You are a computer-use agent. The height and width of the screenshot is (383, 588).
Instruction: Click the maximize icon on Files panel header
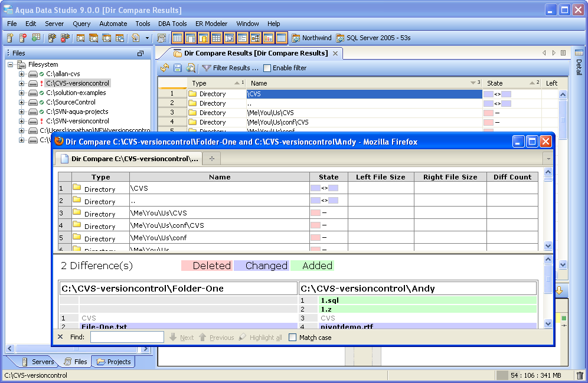click(141, 53)
